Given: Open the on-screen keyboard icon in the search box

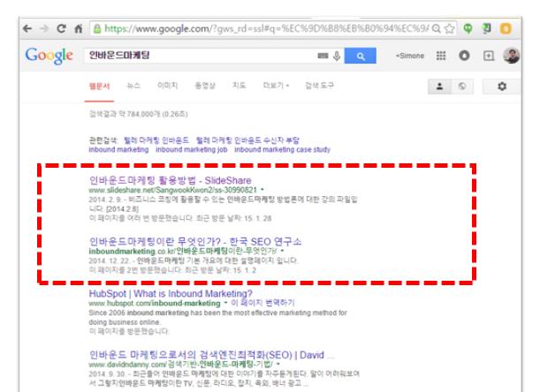Looking at the screenshot, I should coord(323,56).
